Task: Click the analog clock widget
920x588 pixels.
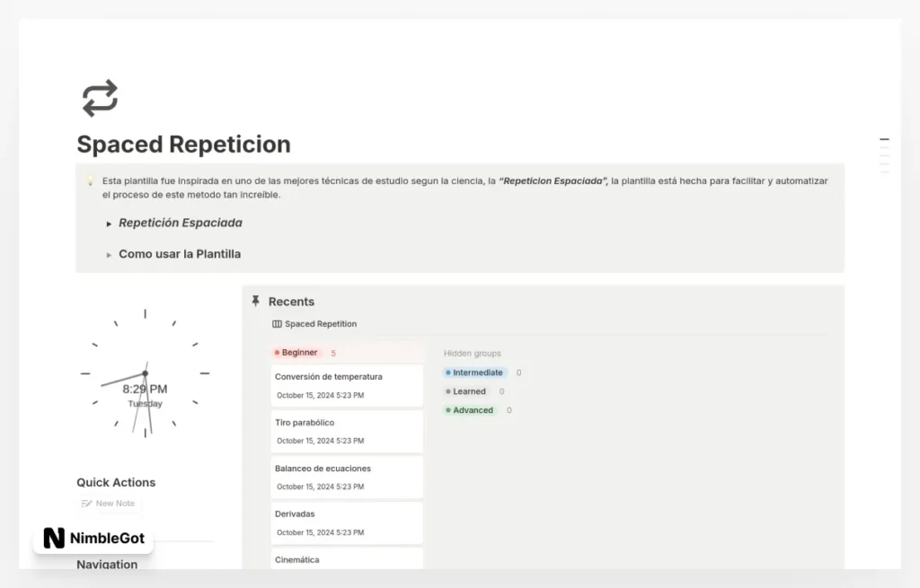Action: (145, 373)
